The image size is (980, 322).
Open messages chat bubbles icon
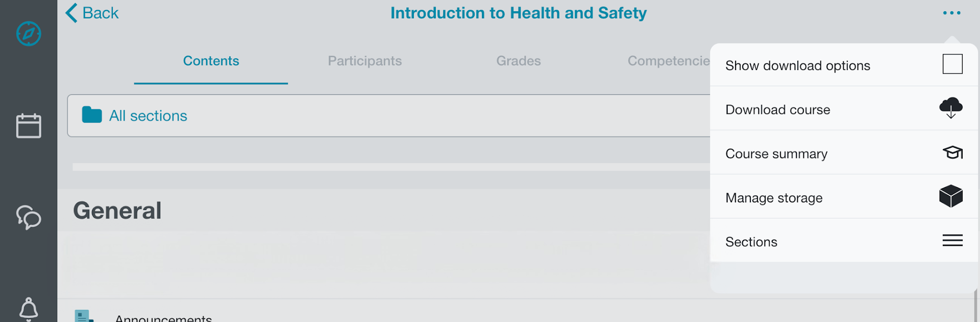[29, 217]
